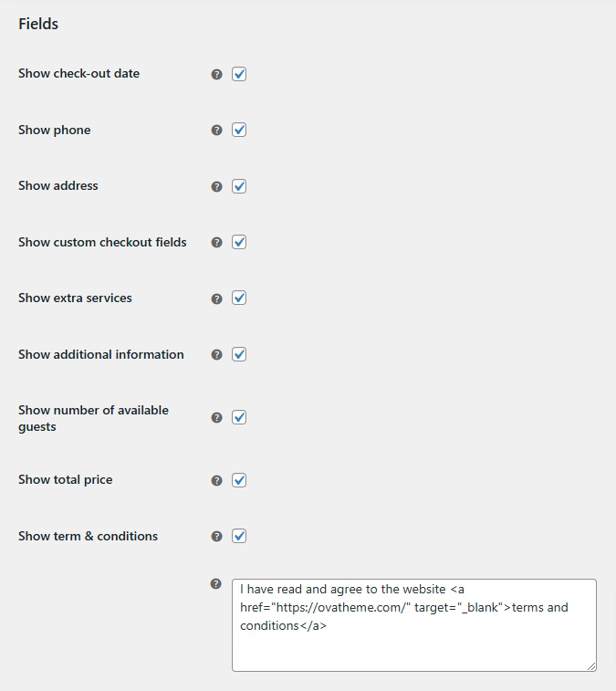Uncheck Show custom checkout fields

click(x=239, y=243)
